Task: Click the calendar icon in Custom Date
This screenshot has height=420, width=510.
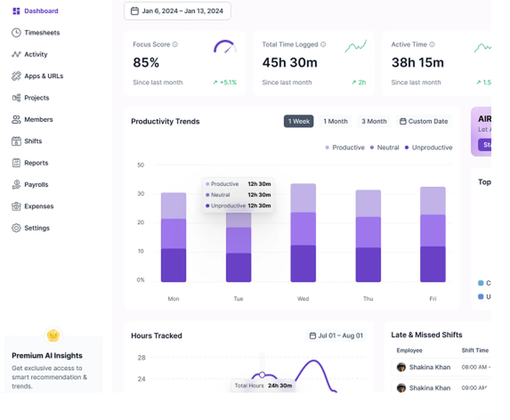Action: pyautogui.click(x=403, y=121)
